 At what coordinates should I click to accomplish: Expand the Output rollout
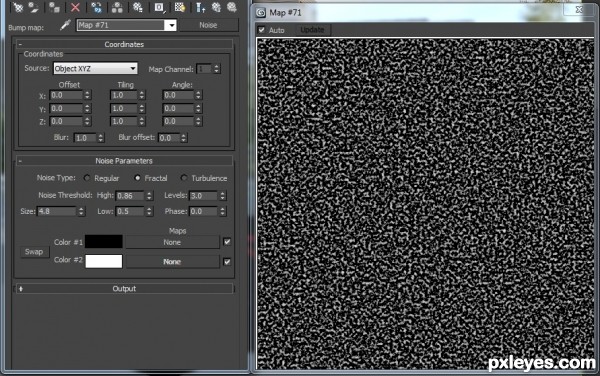pos(21,289)
